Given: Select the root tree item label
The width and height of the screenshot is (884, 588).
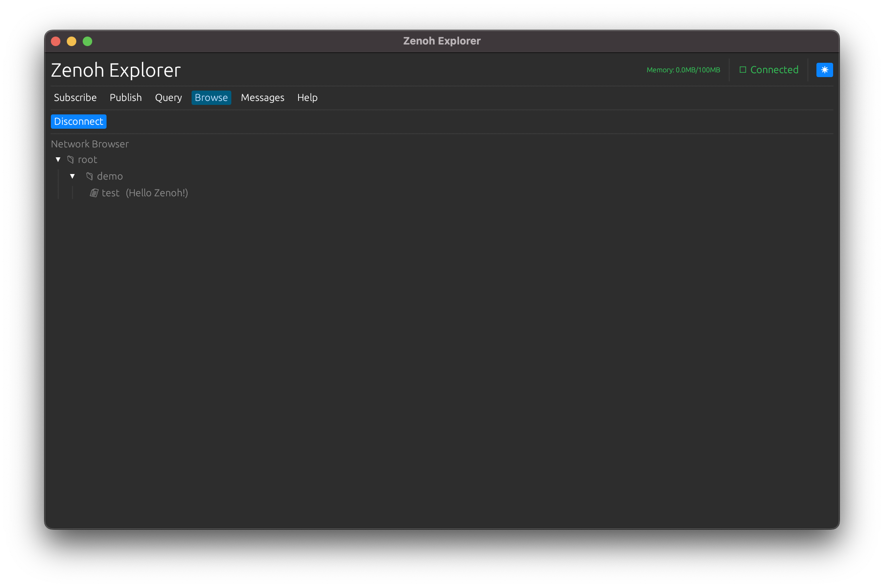Looking at the screenshot, I should (87, 160).
